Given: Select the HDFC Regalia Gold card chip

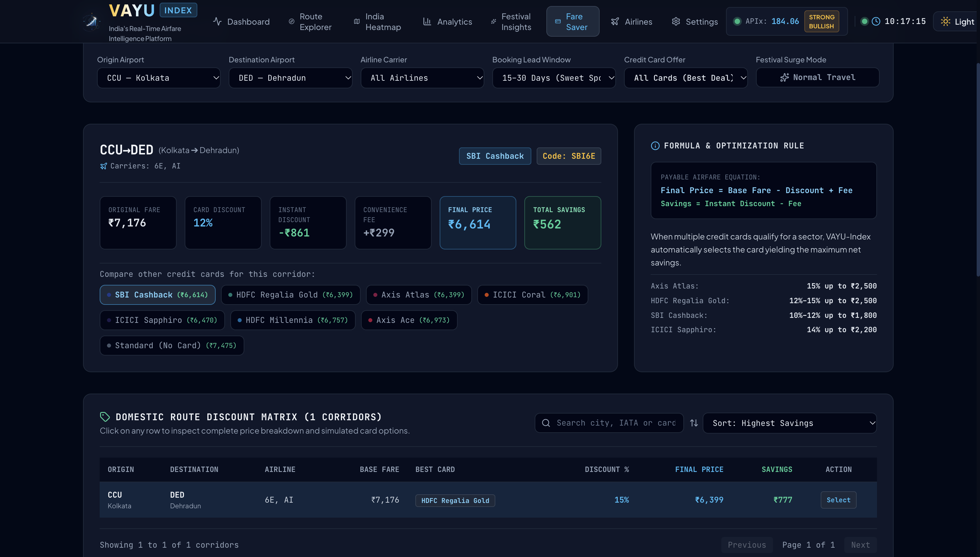Looking at the screenshot, I should click(x=290, y=295).
